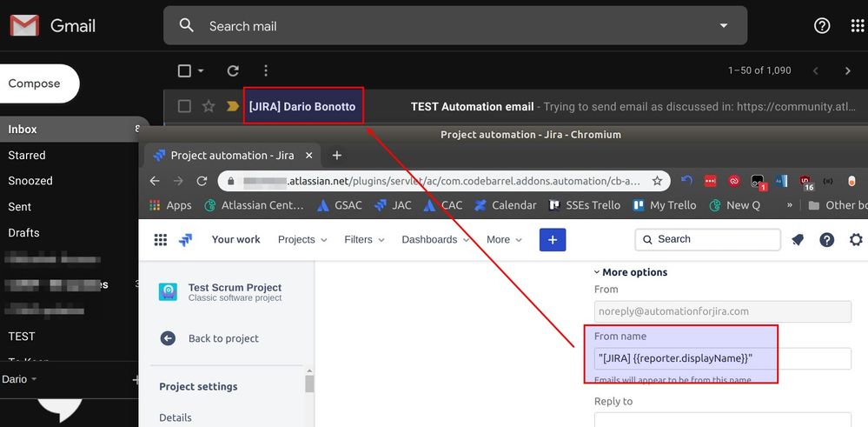Click red three-dots extension icon

click(x=711, y=181)
